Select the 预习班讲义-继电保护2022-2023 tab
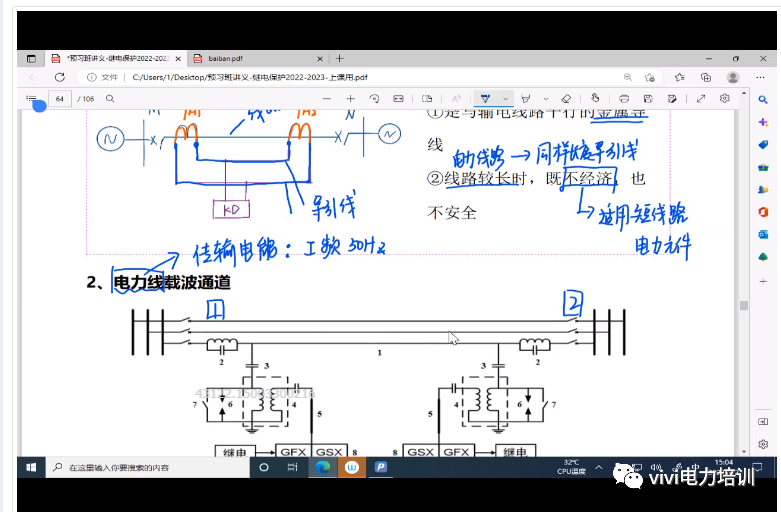 tap(115, 59)
